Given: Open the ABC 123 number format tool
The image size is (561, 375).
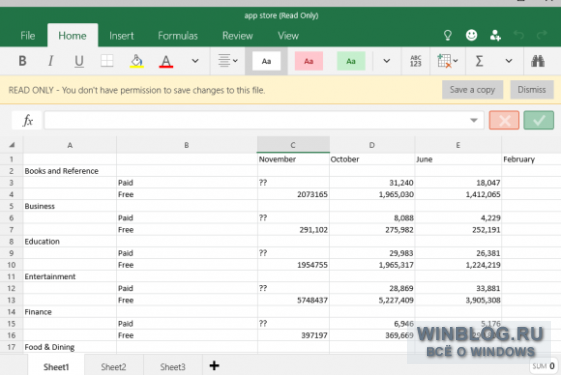Looking at the screenshot, I should tap(415, 61).
